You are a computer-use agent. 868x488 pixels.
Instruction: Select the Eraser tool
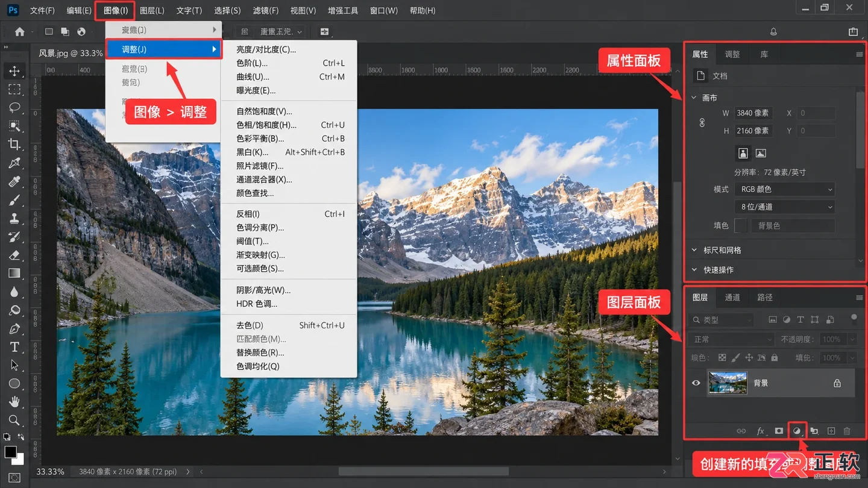tap(14, 255)
